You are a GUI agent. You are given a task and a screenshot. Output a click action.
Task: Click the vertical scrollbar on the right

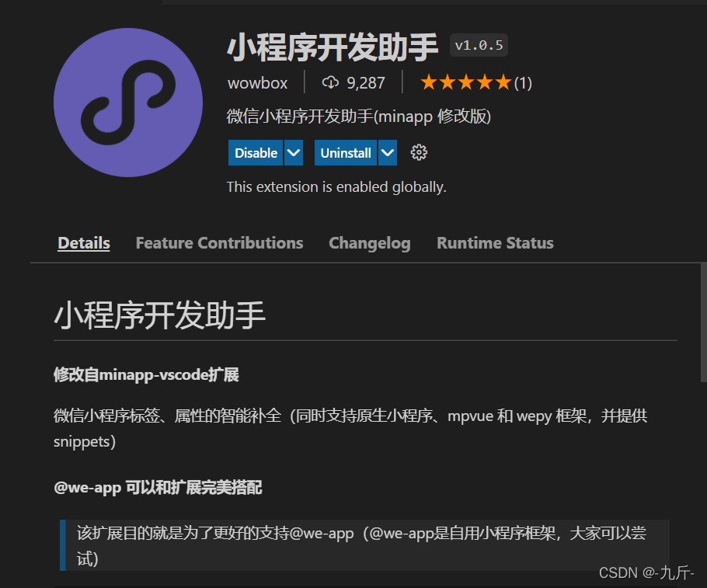click(x=703, y=323)
